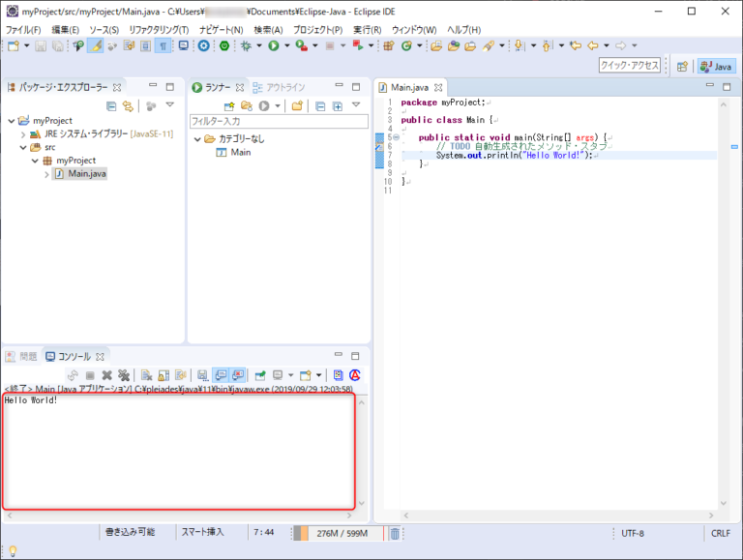Toggle Show Console on Standard Out change

(220, 375)
